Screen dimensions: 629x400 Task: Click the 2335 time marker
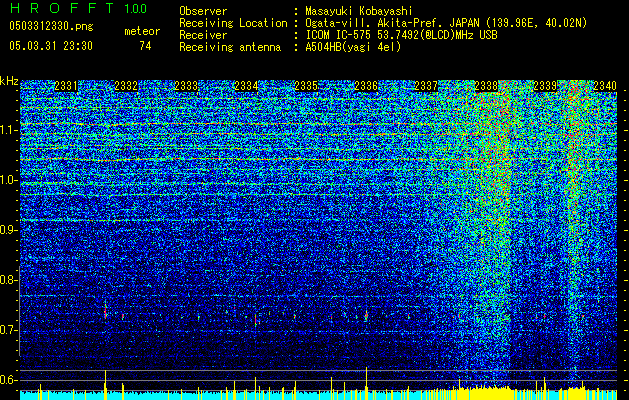tap(306, 86)
